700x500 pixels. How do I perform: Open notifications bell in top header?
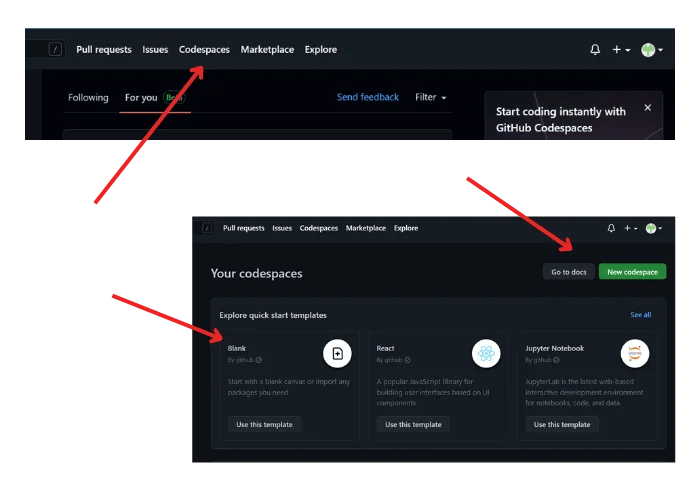coord(595,50)
